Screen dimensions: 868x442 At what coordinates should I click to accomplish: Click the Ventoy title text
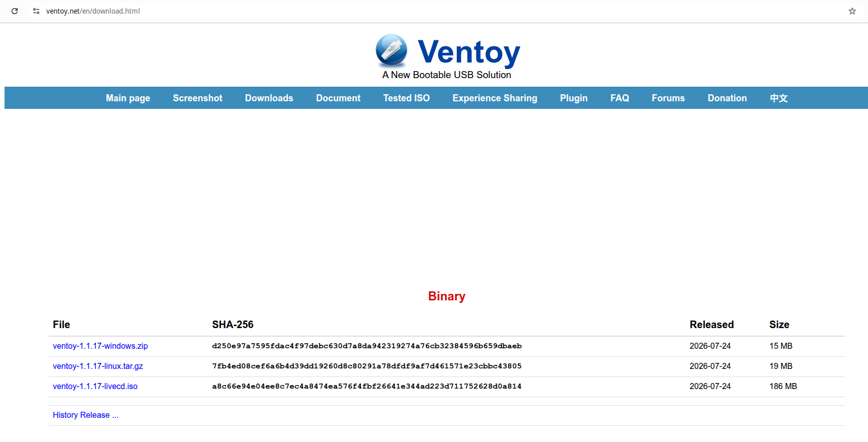pos(469,52)
